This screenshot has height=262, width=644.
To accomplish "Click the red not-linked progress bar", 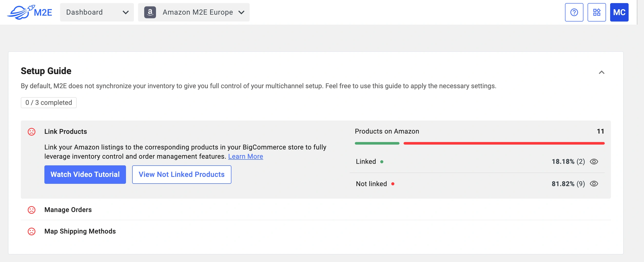I will click(x=504, y=143).
